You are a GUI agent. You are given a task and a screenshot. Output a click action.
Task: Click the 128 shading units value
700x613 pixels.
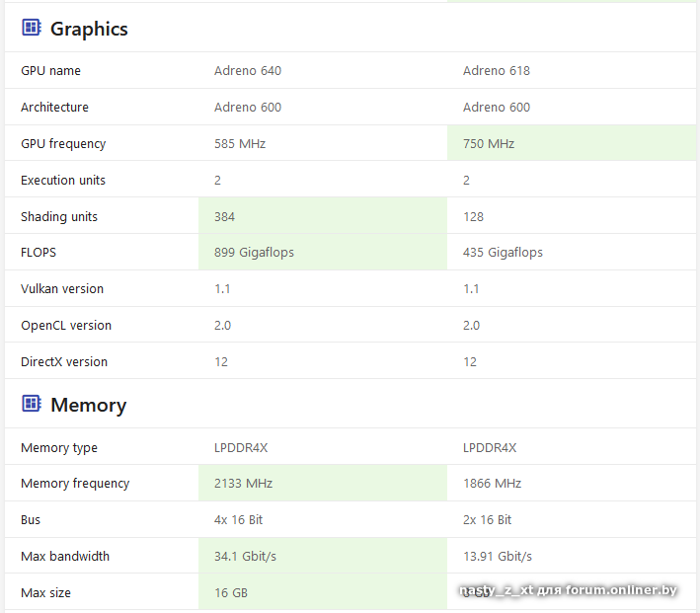click(473, 216)
